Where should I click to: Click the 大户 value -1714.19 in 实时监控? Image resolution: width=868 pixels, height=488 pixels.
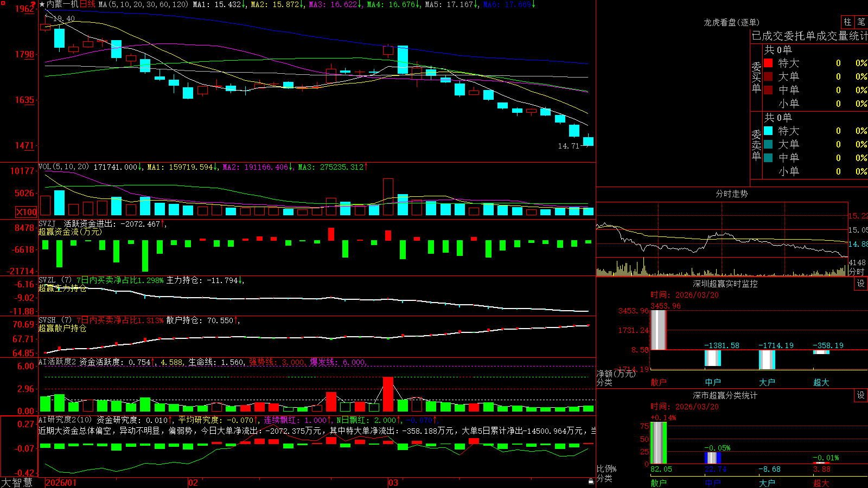pos(776,345)
